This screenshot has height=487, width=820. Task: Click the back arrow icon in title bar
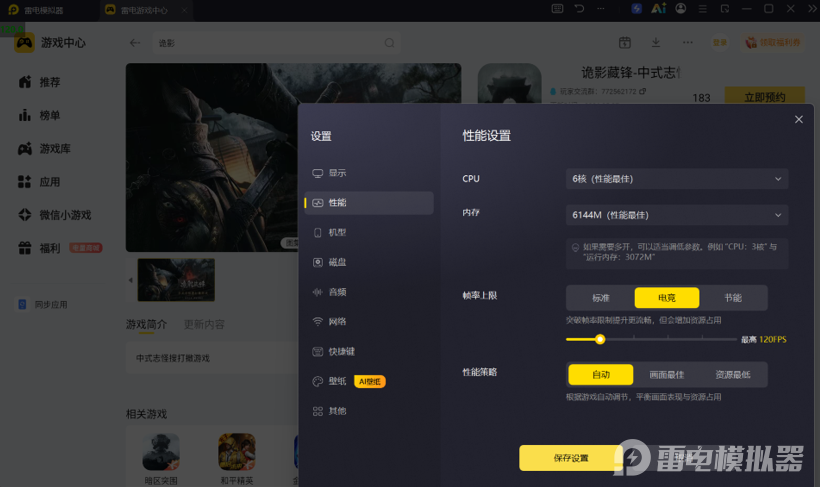[579, 9]
